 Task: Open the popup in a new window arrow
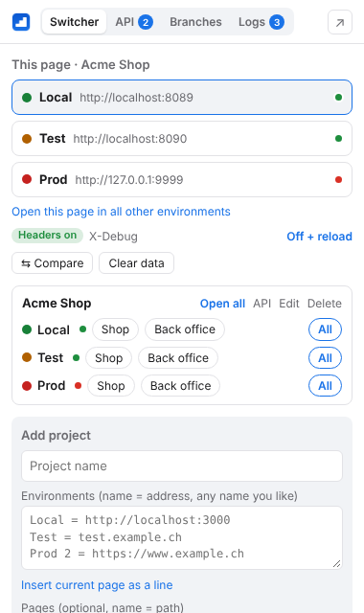coord(340,22)
